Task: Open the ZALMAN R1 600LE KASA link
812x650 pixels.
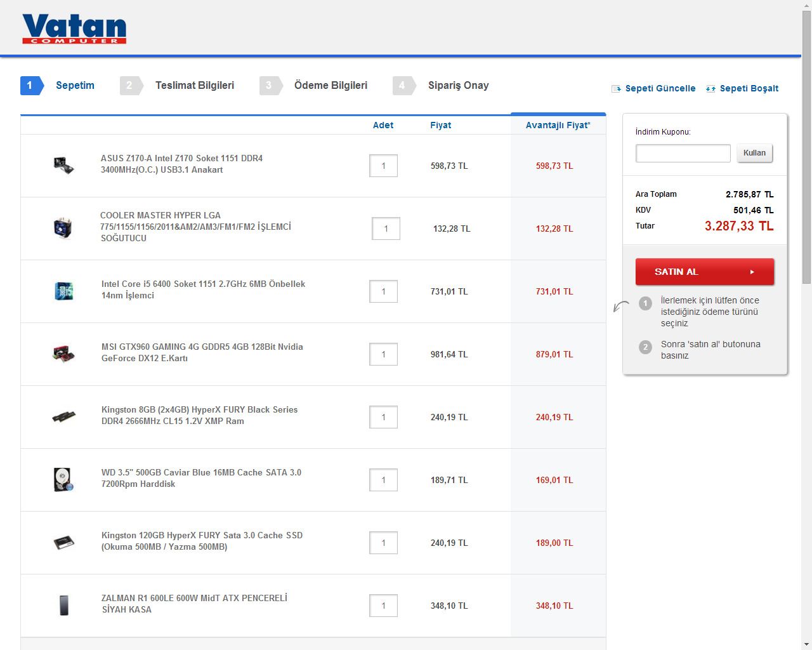Action: click(x=194, y=604)
